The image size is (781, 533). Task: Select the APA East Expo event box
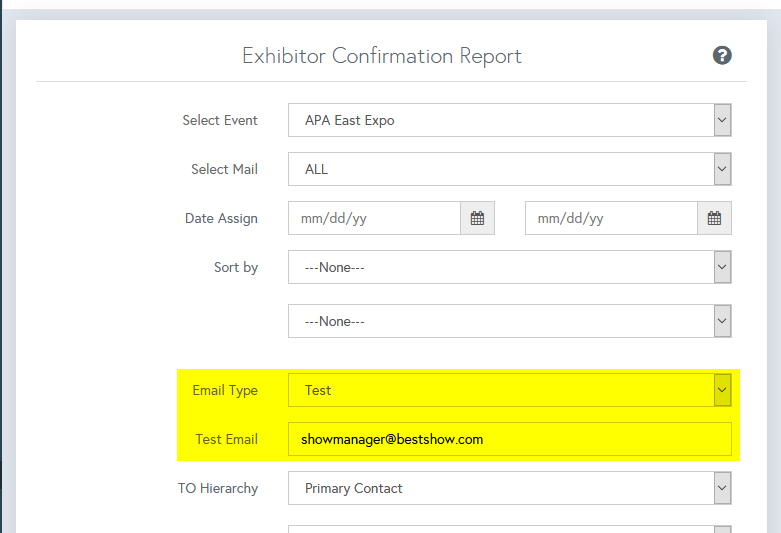click(x=500, y=120)
